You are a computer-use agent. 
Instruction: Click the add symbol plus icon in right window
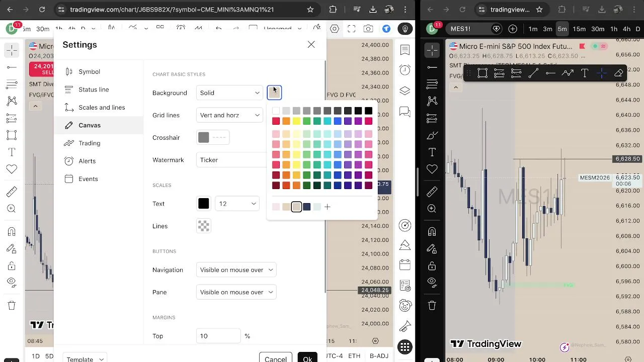[x=513, y=29]
